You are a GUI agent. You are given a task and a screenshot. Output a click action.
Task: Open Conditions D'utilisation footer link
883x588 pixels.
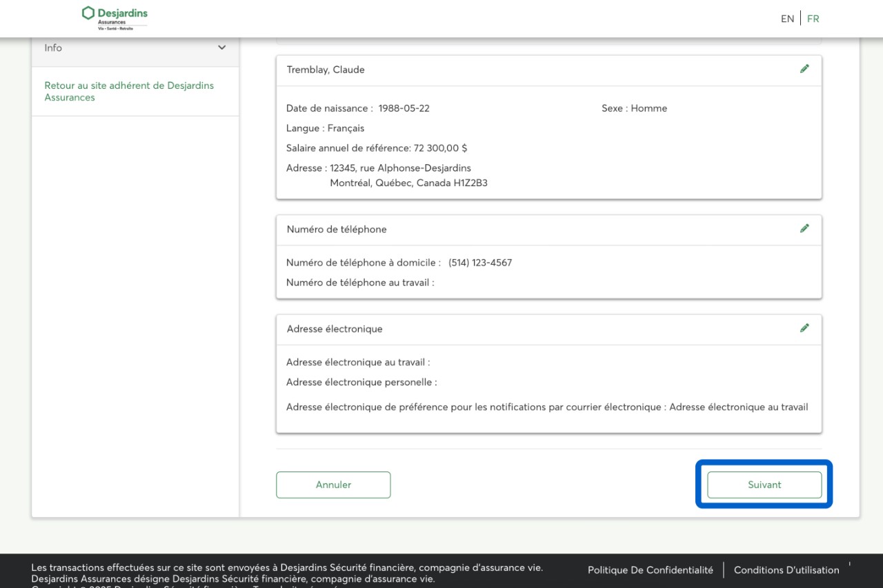pyautogui.click(x=786, y=570)
